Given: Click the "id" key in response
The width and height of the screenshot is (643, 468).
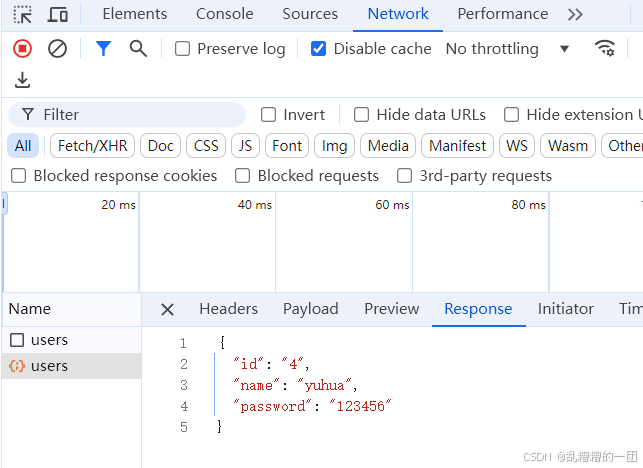Looking at the screenshot, I should [249, 364].
